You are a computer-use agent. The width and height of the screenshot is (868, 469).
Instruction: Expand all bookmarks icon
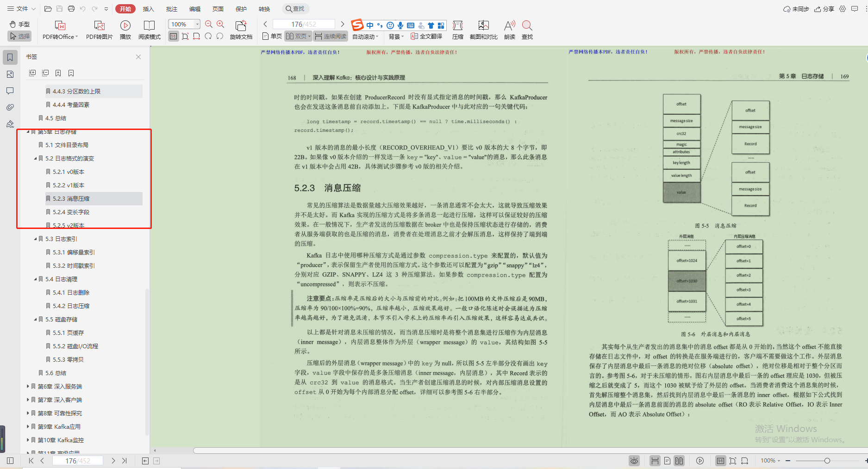(x=32, y=73)
